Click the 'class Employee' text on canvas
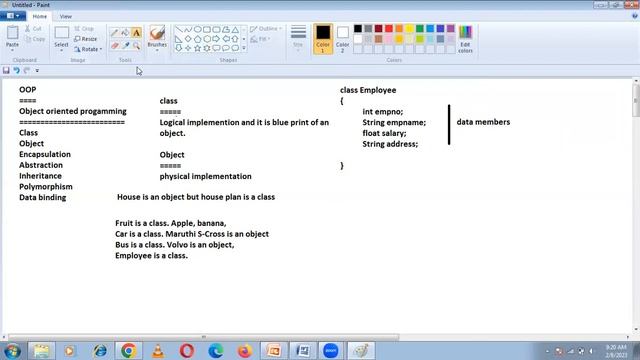 click(368, 90)
